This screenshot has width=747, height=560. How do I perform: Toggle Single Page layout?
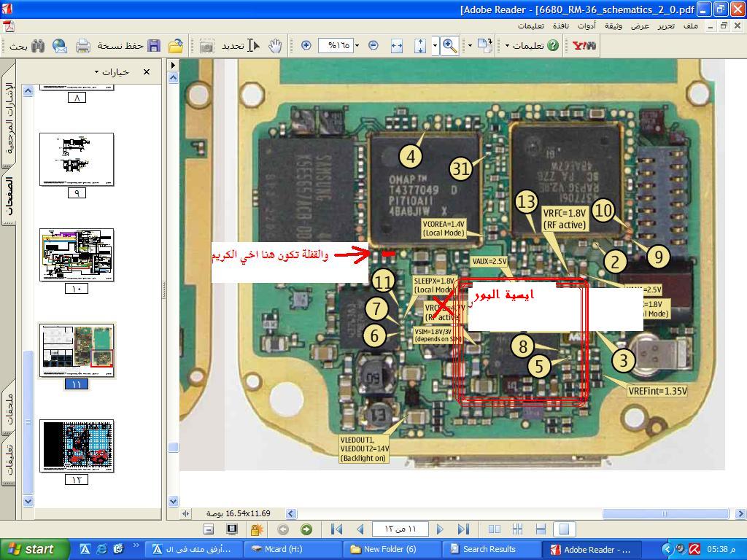coord(564,529)
